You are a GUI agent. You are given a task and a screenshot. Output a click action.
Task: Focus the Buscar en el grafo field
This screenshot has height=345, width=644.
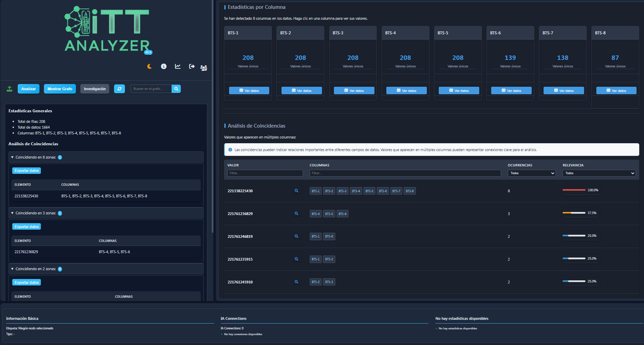[x=151, y=89]
